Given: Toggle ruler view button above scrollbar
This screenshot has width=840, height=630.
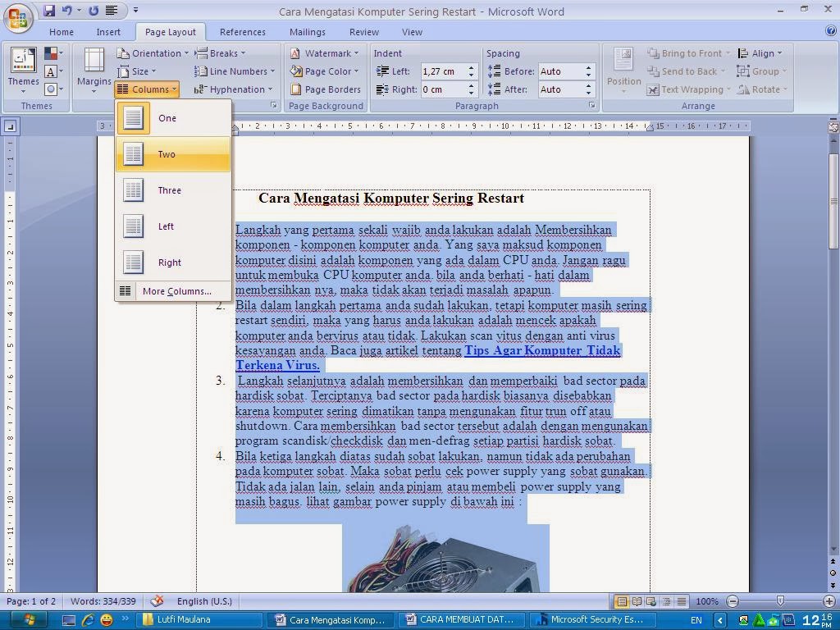Looking at the screenshot, I should click(833, 127).
